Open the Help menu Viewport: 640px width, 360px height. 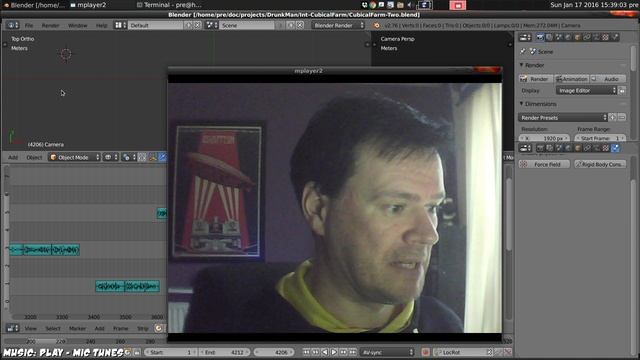[x=102, y=25]
